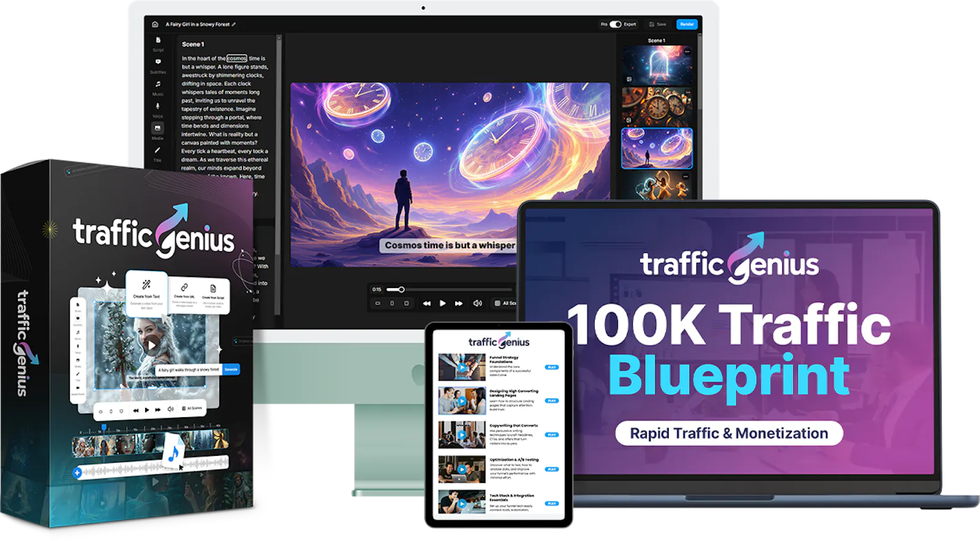Open the Voice panel in the editor sidebar

pyautogui.click(x=158, y=110)
